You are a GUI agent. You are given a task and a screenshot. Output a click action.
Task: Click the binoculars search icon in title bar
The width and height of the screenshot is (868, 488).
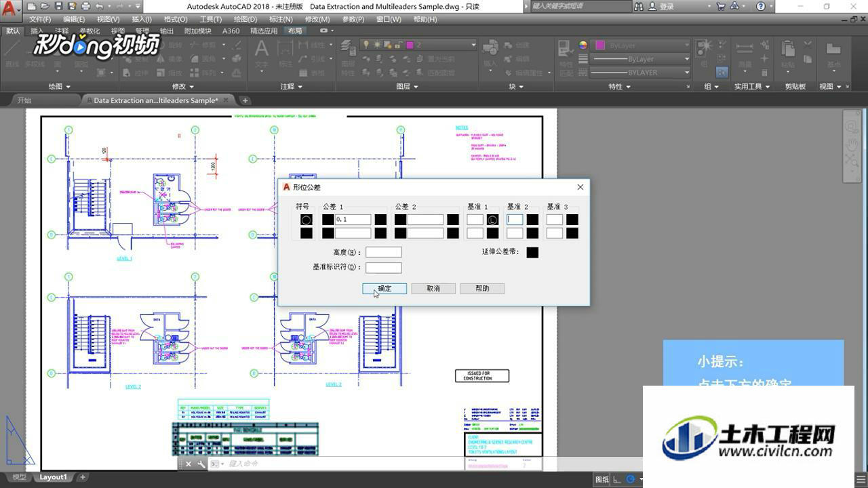pos(638,6)
